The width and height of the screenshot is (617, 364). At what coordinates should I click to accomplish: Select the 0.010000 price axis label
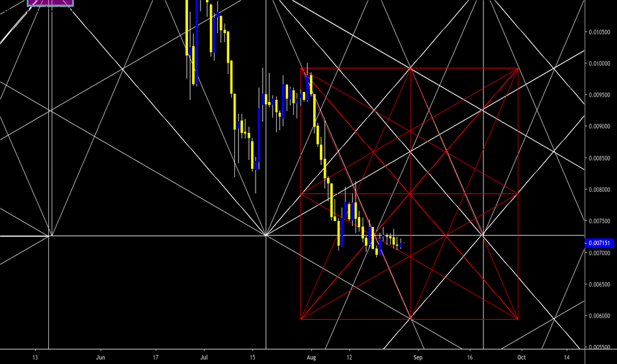[x=599, y=64]
